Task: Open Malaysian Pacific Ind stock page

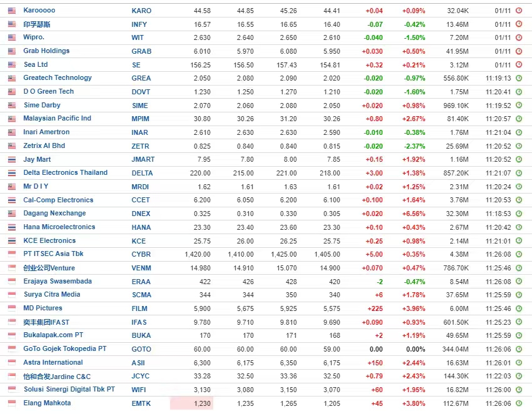Action: (x=57, y=119)
